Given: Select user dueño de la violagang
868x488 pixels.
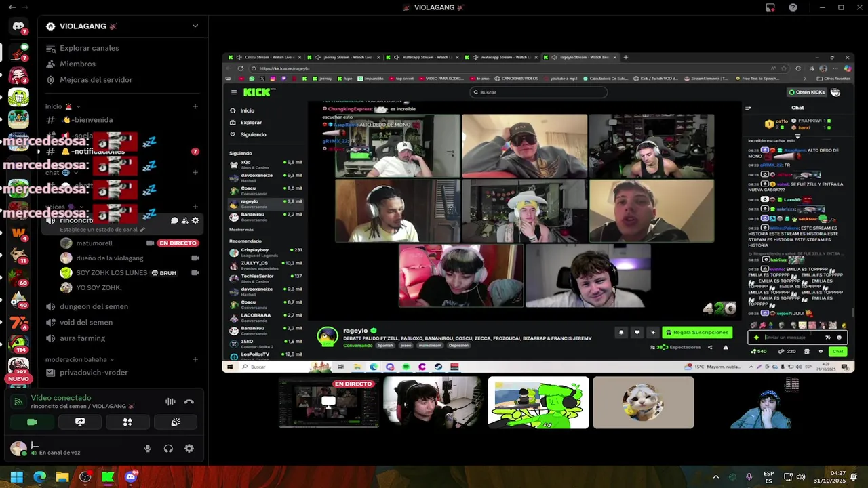Looking at the screenshot, I should point(109,258).
